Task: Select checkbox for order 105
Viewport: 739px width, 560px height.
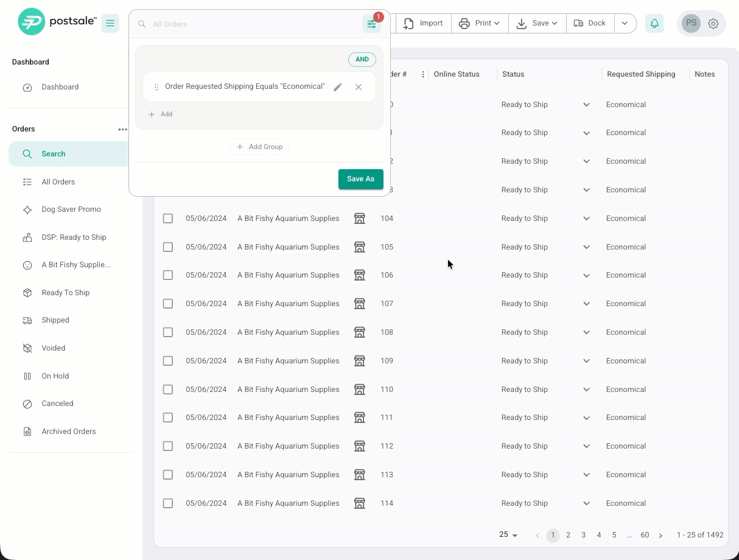Action: tap(168, 247)
